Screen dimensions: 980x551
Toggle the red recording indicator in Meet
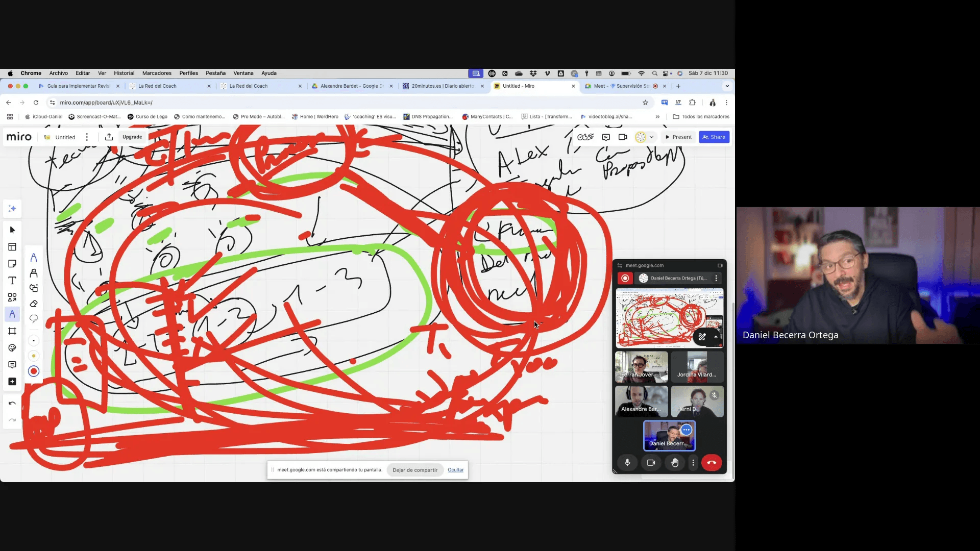625,279
